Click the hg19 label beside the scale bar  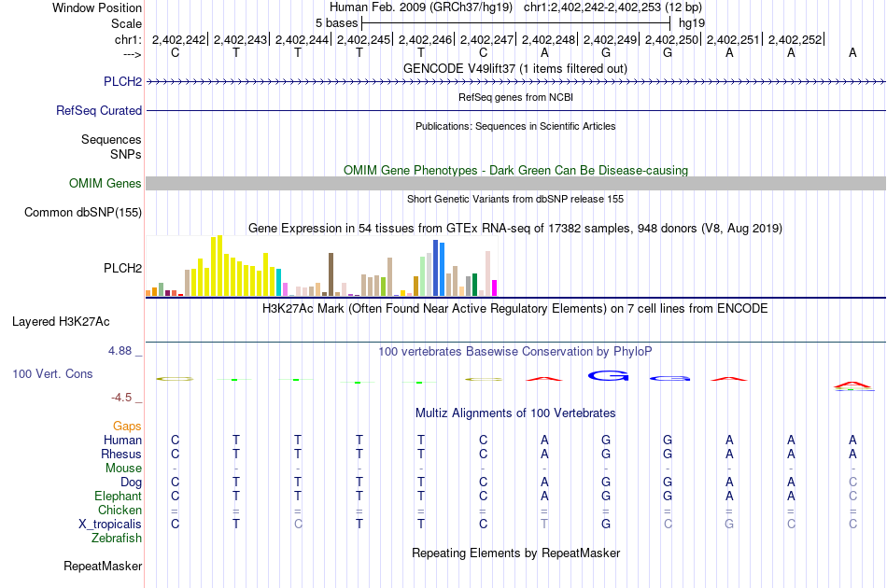pyautogui.click(x=692, y=23)
